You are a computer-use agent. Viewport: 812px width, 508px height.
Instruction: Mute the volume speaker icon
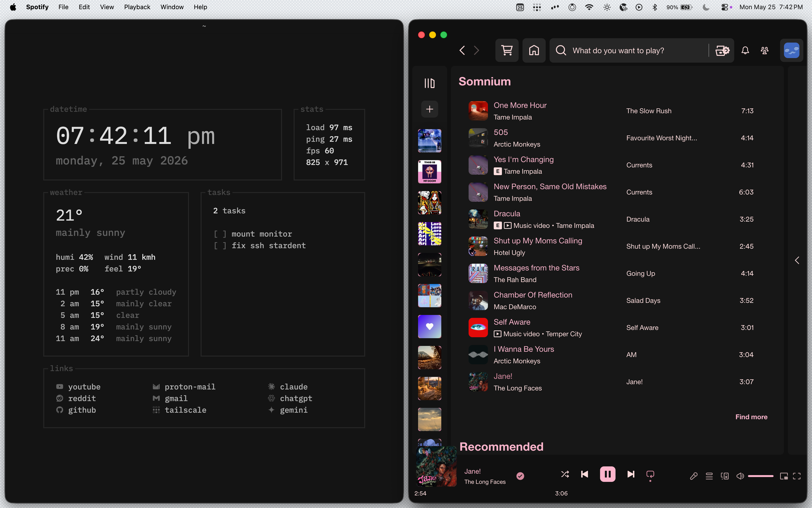tap(740, 476)
